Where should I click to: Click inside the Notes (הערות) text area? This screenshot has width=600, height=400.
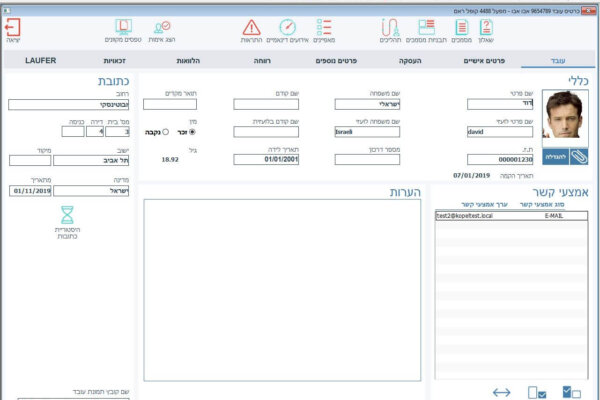click(x=282, y=290)
